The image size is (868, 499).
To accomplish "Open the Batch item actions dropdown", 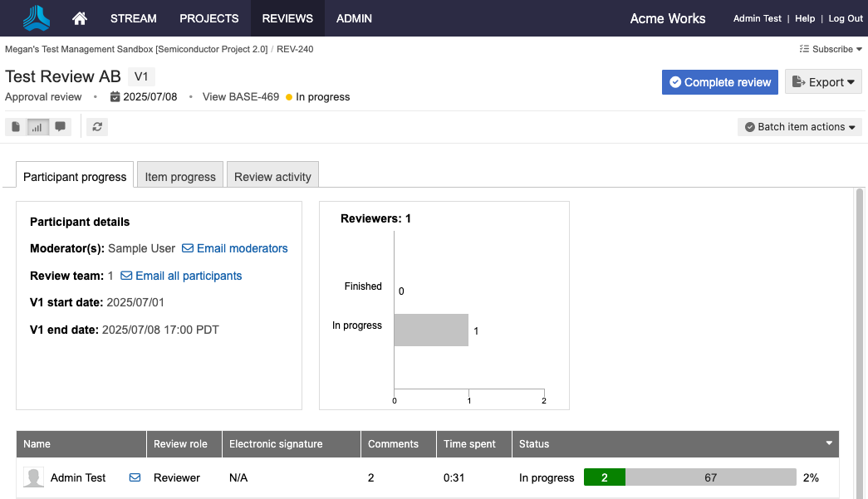I will click(799, 127).
